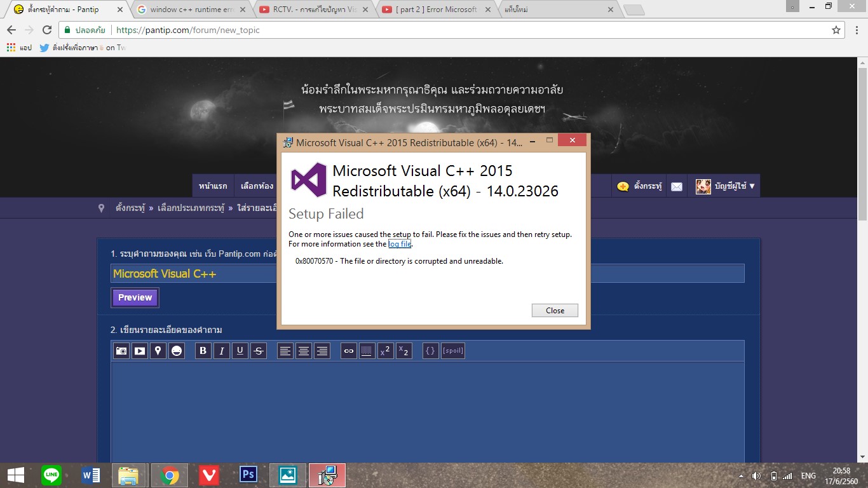
Task: Open the Photos app from the taskbar
Action: click(x=288, y=475)
